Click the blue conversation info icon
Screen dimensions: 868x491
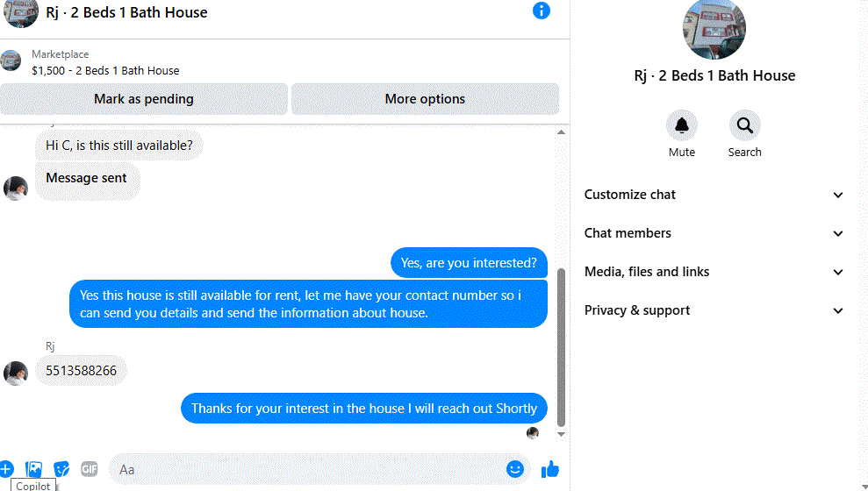point(541,11)
